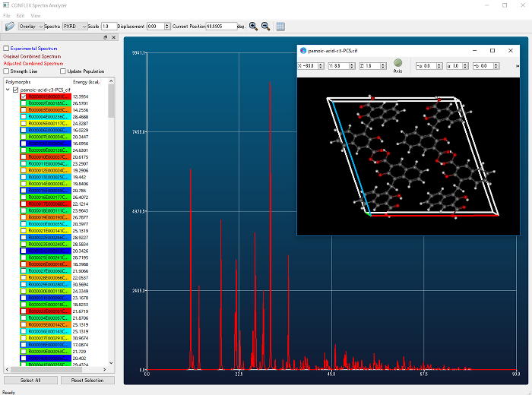Image resolution: width=532 pixels, height=395 pixels.
Task: Click the zoom out magnifier icon
Action: 265,27
